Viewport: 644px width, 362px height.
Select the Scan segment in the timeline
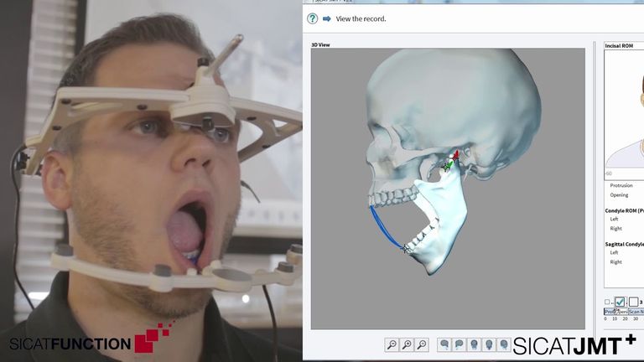point(636,312)
